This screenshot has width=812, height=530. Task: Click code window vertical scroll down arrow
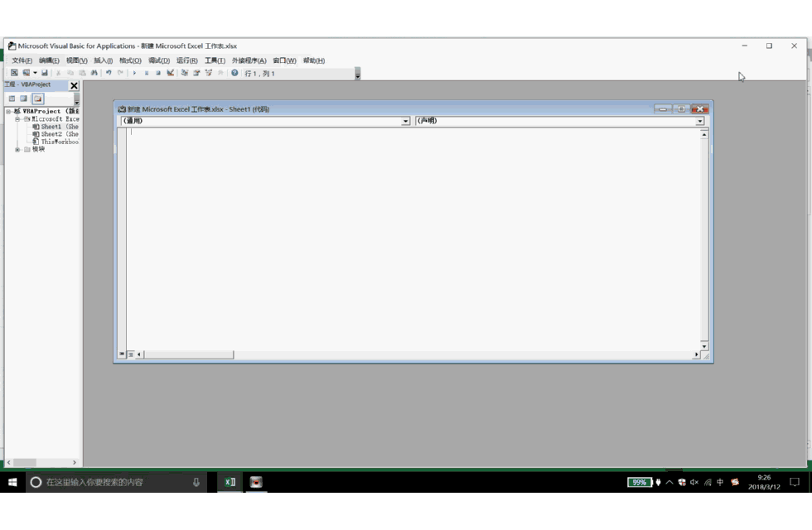[703, 346]
